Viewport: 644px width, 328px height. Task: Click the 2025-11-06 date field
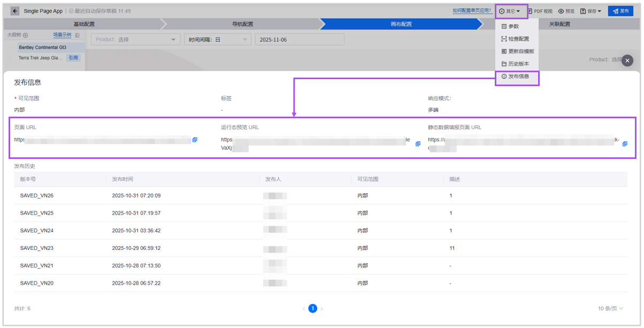click(x=300, y=39)
